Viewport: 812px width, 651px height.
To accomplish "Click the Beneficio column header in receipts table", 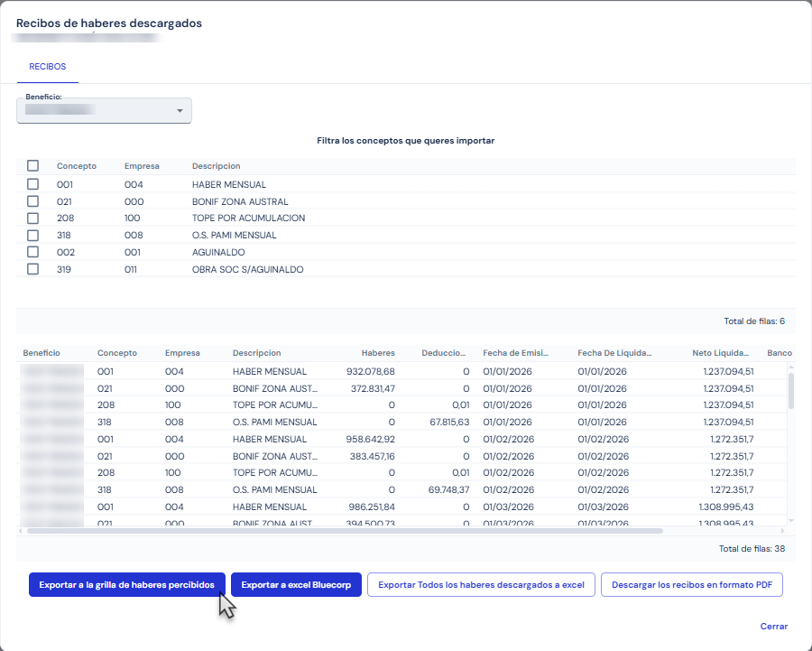I will pyautogui.click(x=42, y=353).
